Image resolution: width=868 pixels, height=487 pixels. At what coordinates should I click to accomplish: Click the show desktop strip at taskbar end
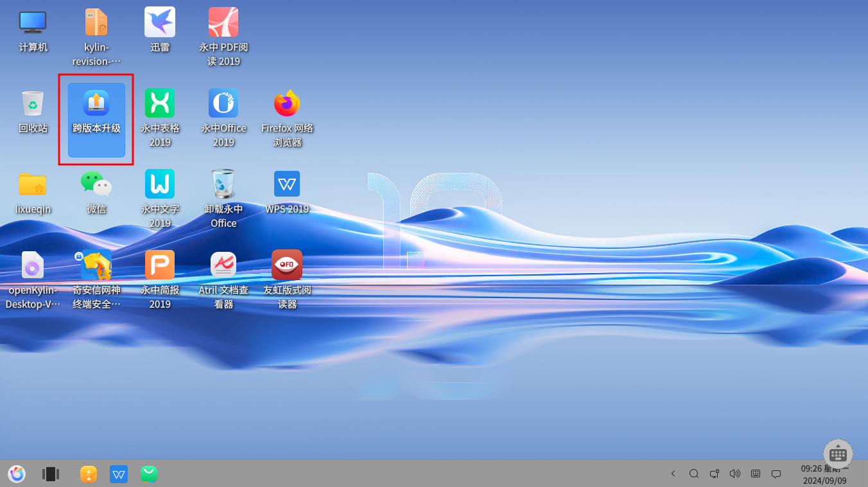(x=865, y=474)
